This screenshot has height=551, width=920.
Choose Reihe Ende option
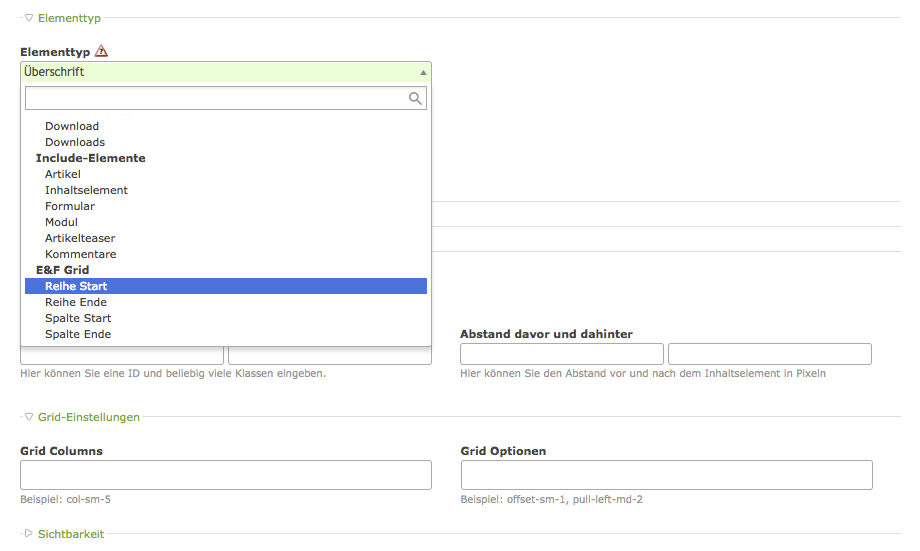(x=76, y=302)
